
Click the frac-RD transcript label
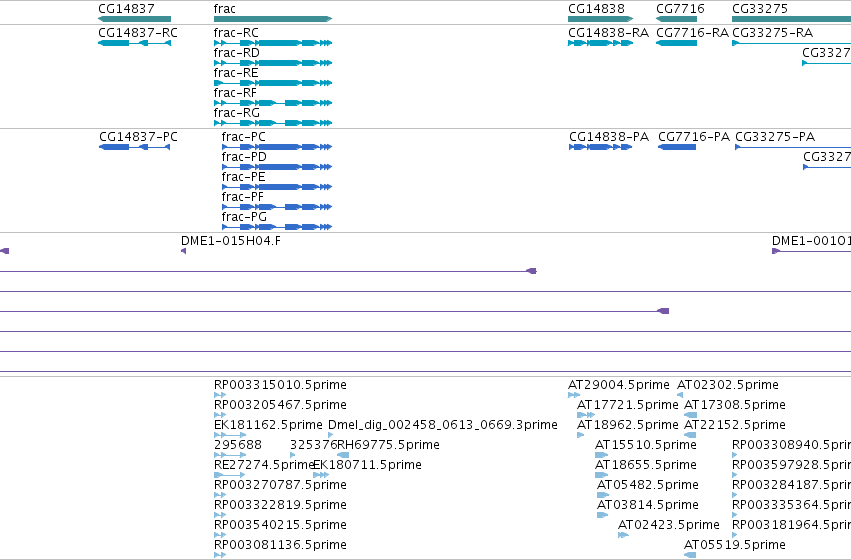pos(237,53)
